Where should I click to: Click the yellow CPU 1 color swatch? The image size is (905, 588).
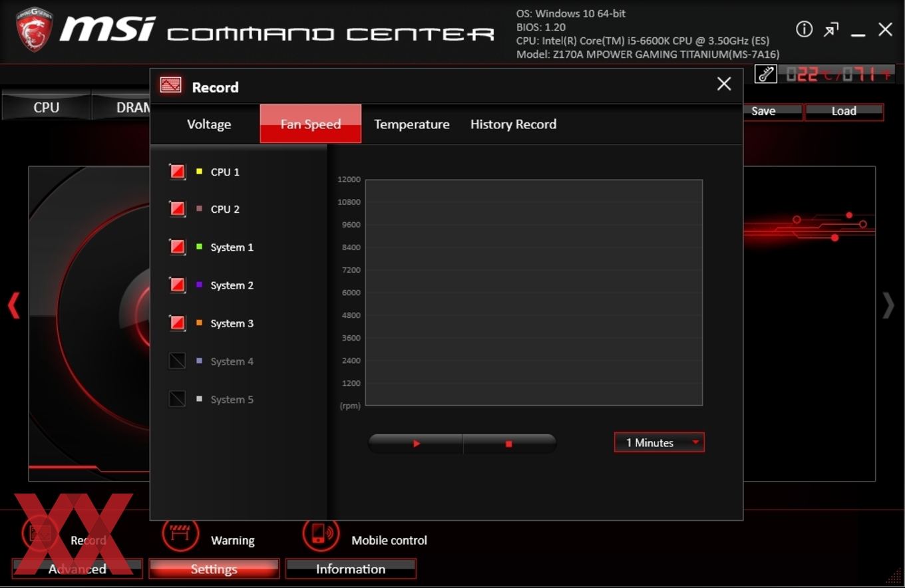[x=199, y=172]
